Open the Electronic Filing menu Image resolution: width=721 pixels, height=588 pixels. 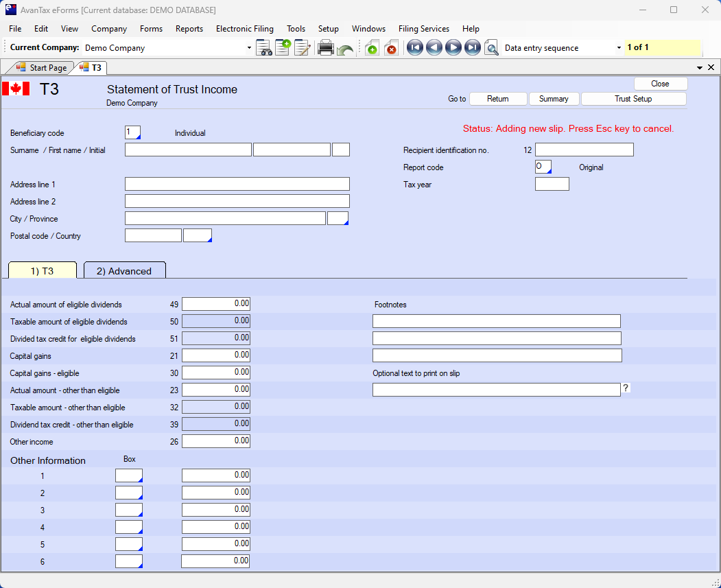(244, 29)
